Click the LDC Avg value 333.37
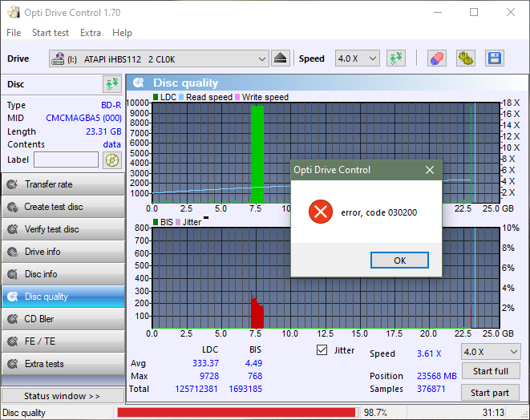Screen dimensions: 530x420 pyautogui.click(x=205, y=363)
